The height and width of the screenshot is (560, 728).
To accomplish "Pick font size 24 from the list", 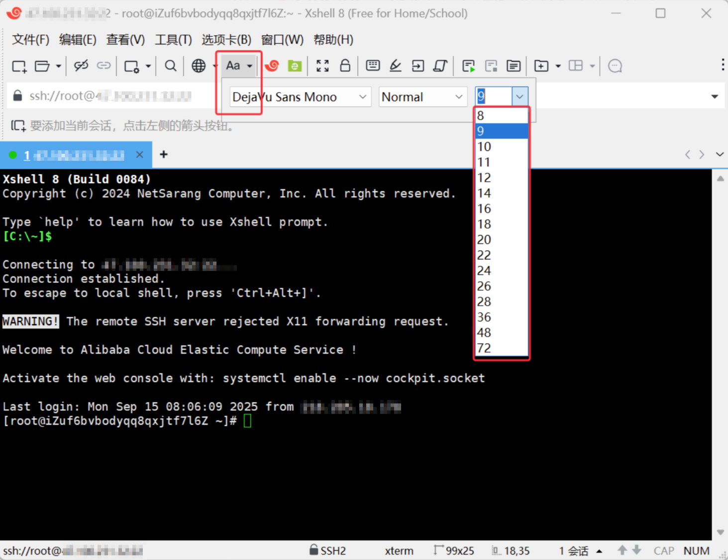I will click(x=501, y=270).
